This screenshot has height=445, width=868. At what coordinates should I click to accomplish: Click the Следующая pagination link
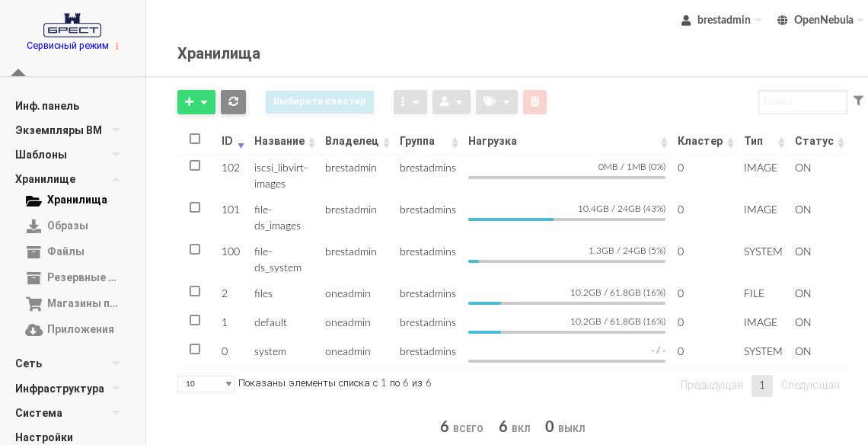(x=810, y=386)
